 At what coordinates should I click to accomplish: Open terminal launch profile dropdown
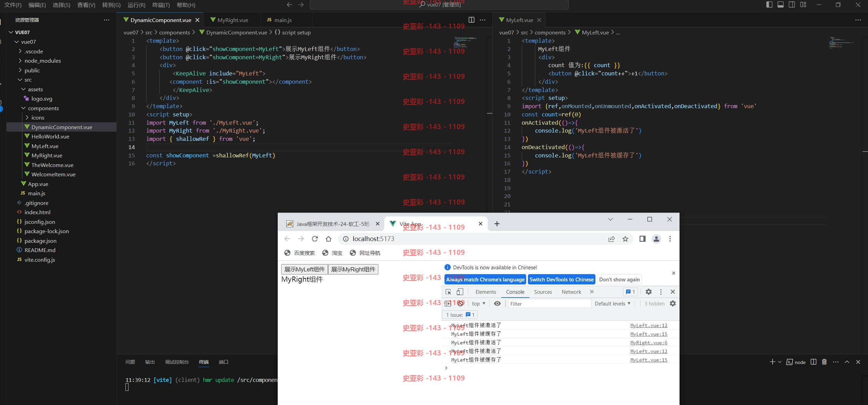coord(780,362)
